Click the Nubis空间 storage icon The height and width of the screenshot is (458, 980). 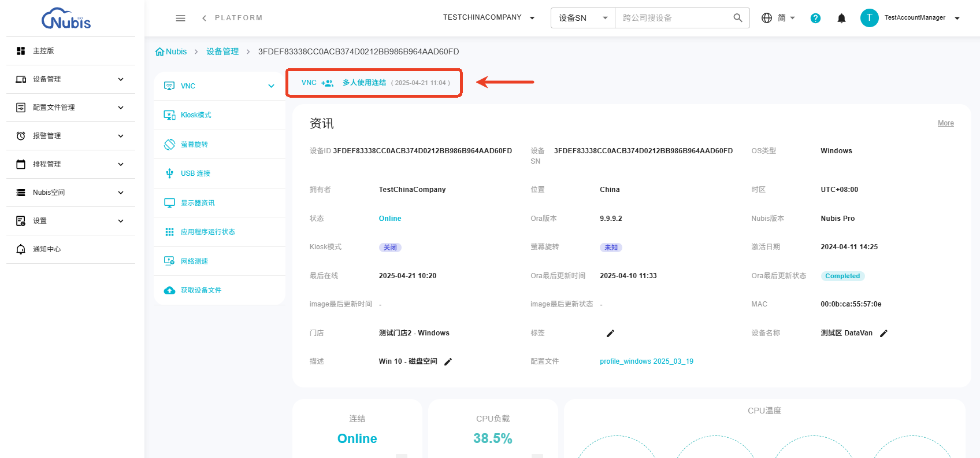point(21,193)
